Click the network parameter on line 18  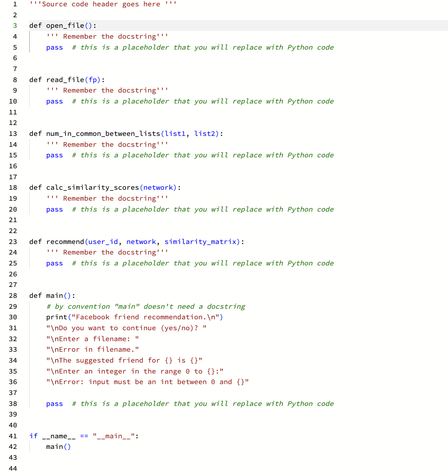(x=158, y=187)
